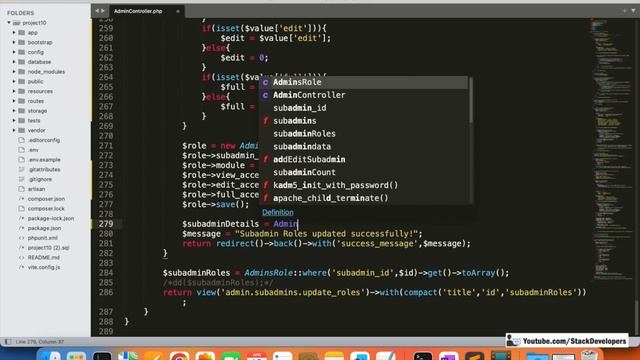The height and width of the screenshot is (360, 640).
Task: Click the Line 279, Column 37 status text
Action: pos(40,342)
